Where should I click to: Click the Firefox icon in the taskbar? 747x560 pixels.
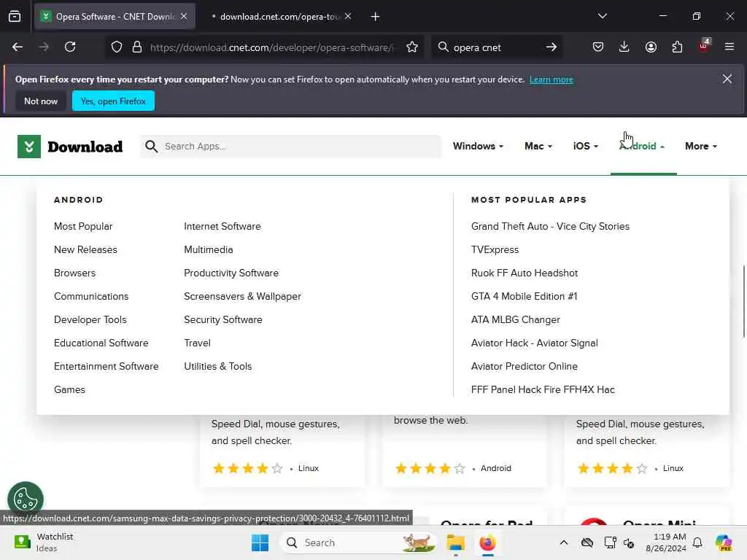tap(487, 542)
